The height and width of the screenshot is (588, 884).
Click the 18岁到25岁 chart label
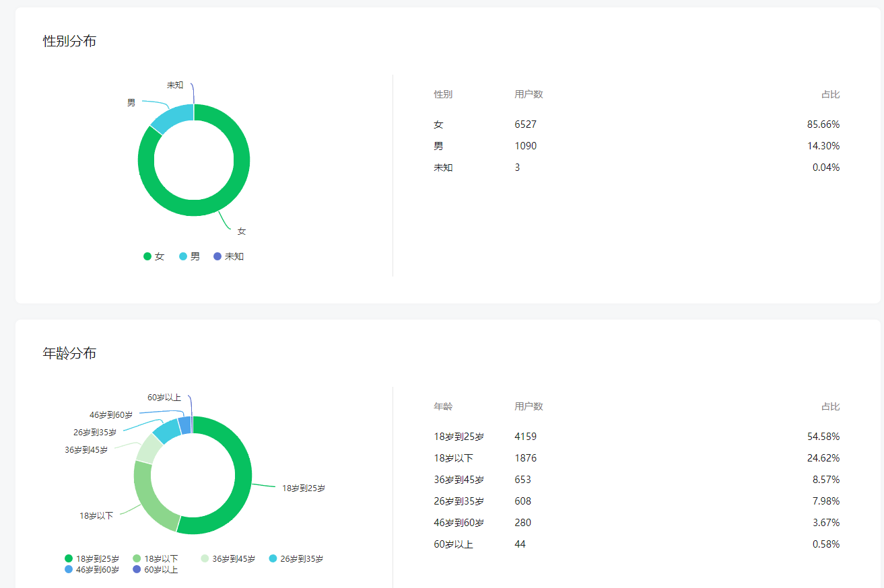point(304,488)
